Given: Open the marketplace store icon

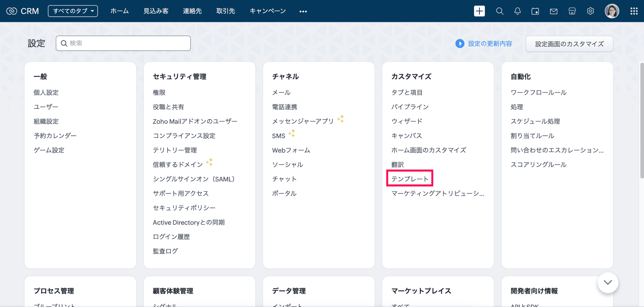Looking at the screenshot, I should [572, 11].
